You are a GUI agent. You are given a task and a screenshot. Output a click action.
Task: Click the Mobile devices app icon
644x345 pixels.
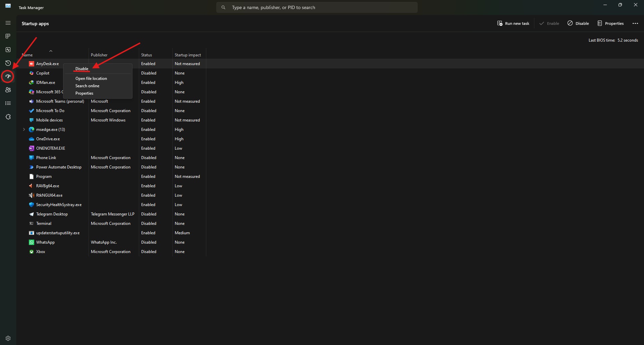(32, 120)
